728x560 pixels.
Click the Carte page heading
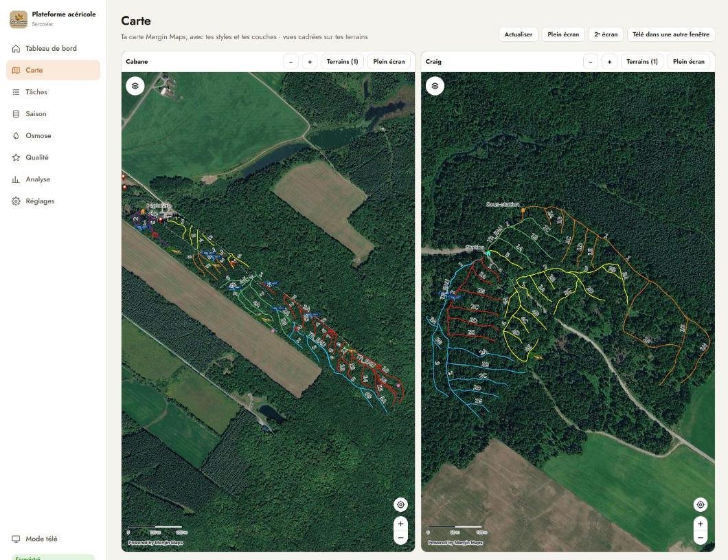pos(136,21)
